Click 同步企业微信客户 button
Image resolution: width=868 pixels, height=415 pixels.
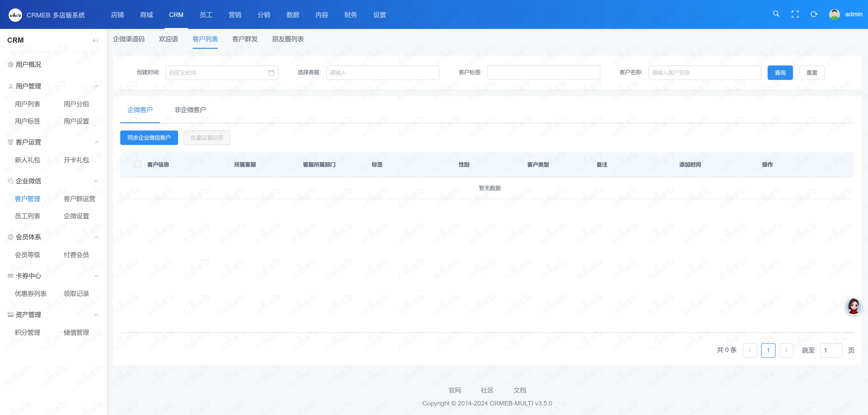point(149,138)
